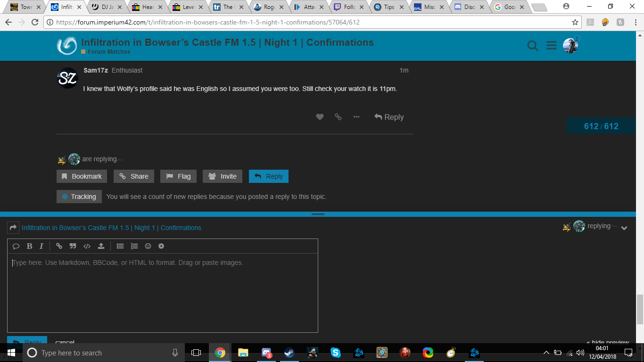Open Sam17z username link

(96, 70)
